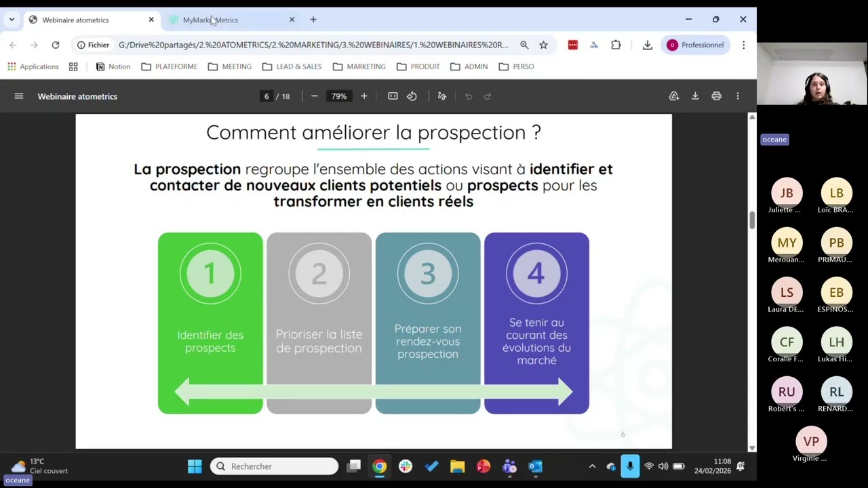This screenshot has width=868, height=488.
Task: Rotate the PDF counterclockwise
Action: [412, 96]
